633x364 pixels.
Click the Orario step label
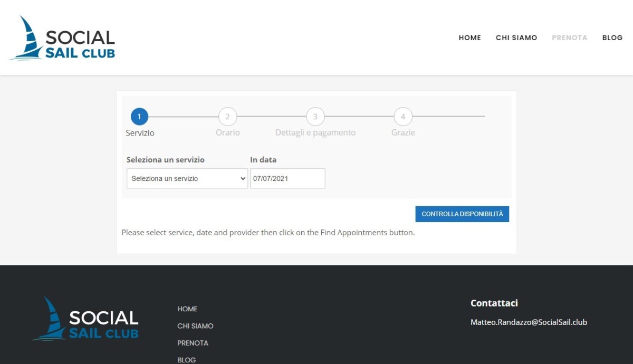point(227,132)
